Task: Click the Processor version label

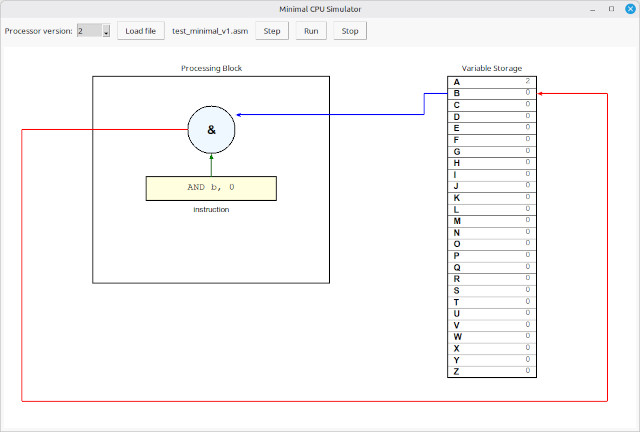Action: click(x=38, y=31)
